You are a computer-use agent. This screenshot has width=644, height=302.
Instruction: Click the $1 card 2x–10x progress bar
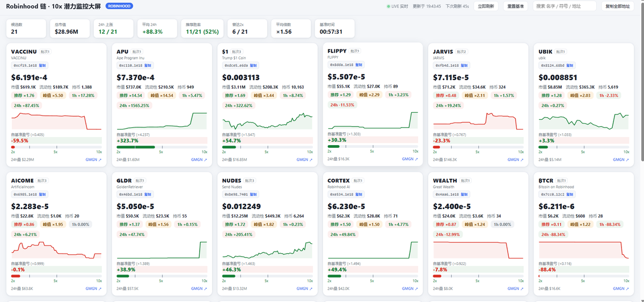(267, 147)
